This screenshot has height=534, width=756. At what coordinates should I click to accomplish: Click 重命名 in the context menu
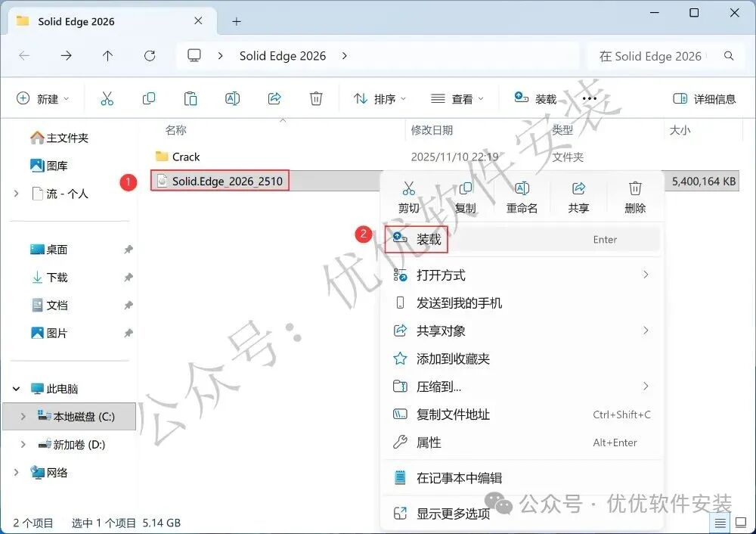(522, 197)
